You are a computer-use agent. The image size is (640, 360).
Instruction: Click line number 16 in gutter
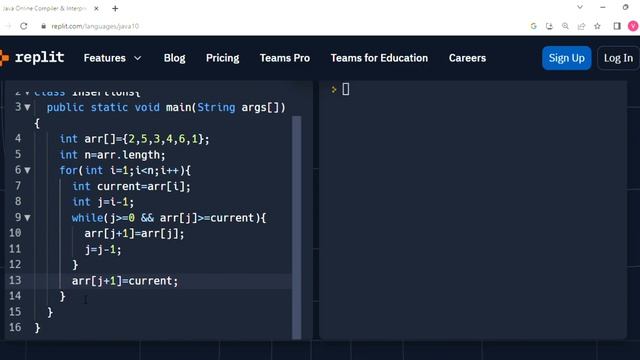point(15,327)
